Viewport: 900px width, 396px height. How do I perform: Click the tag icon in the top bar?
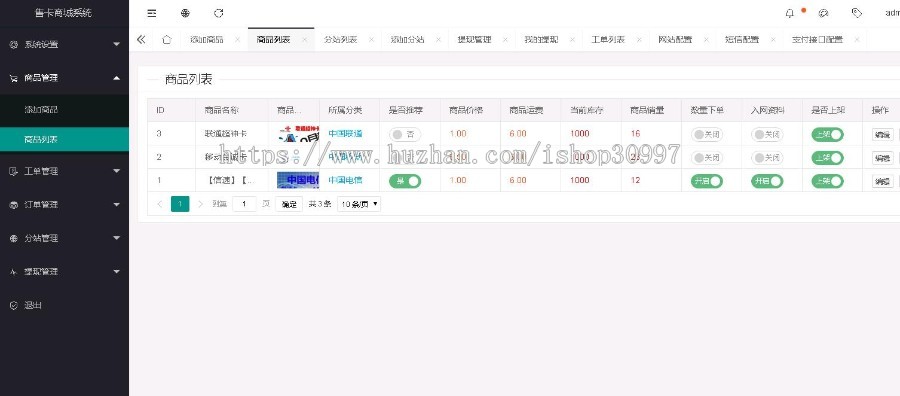[856, 13]
